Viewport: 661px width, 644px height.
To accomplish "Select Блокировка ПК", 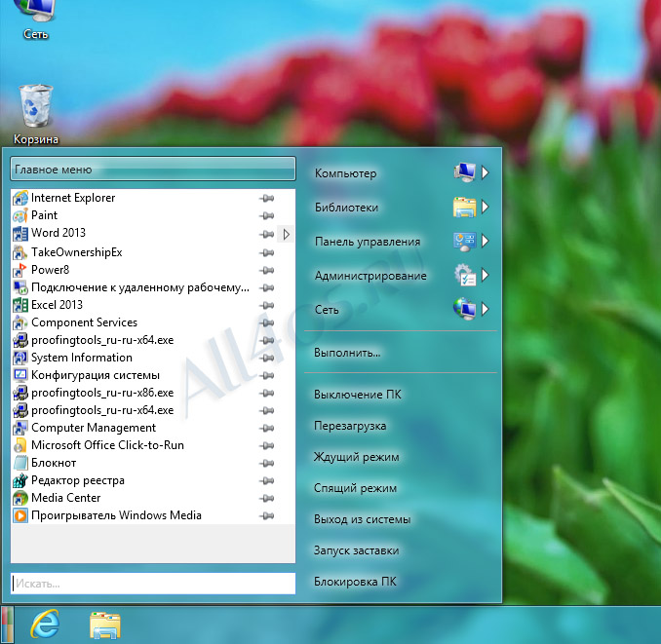I will click(x=355, y=582).
